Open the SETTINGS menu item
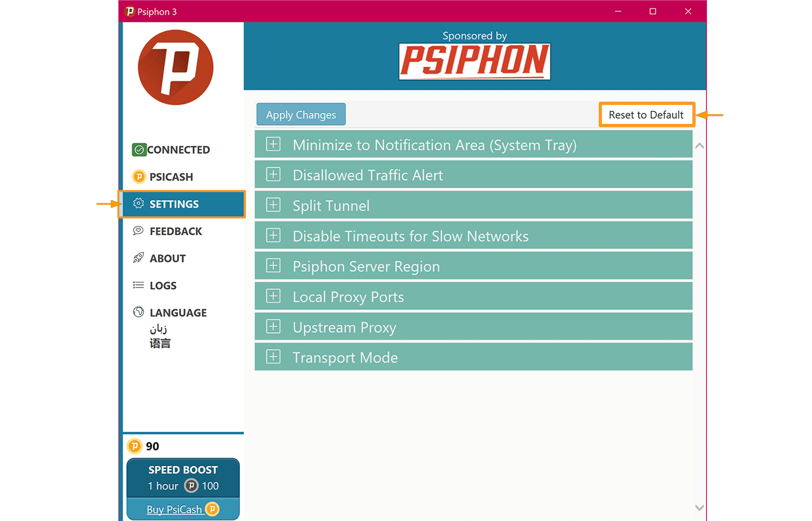Image resolution: width=812 pixels, height=521 pixels. pyautogui.click(x=174, y=204)
